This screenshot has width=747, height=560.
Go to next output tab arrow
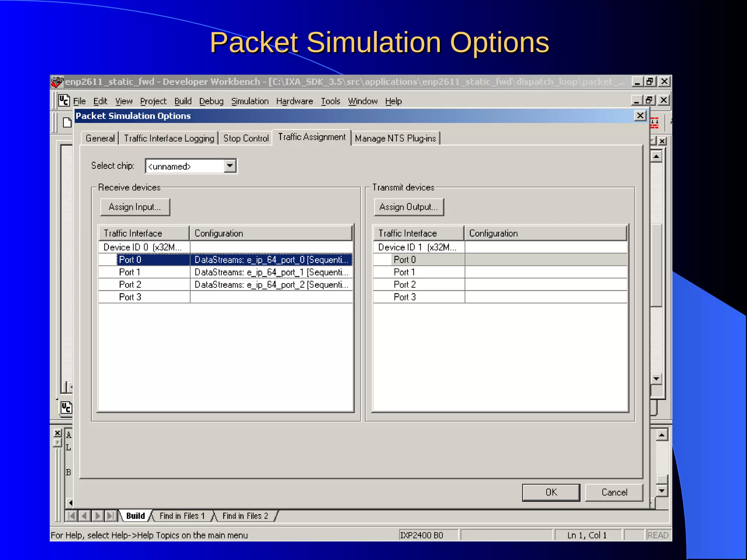97,516
